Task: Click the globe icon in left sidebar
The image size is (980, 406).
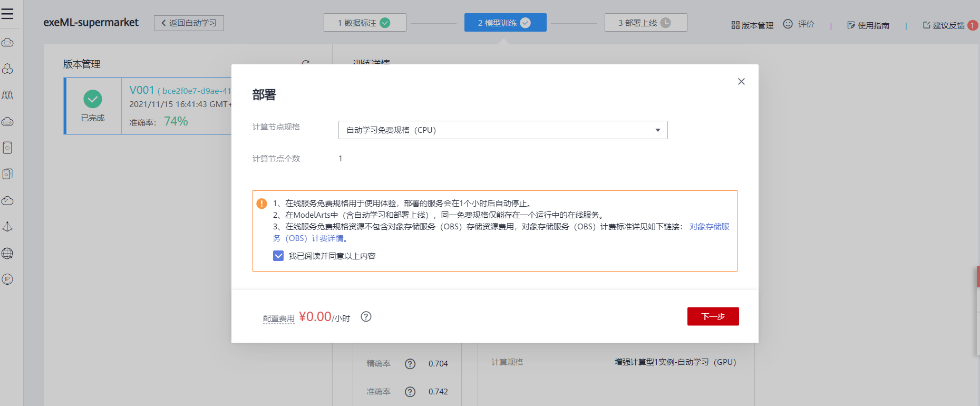Action: pos(7,253)
